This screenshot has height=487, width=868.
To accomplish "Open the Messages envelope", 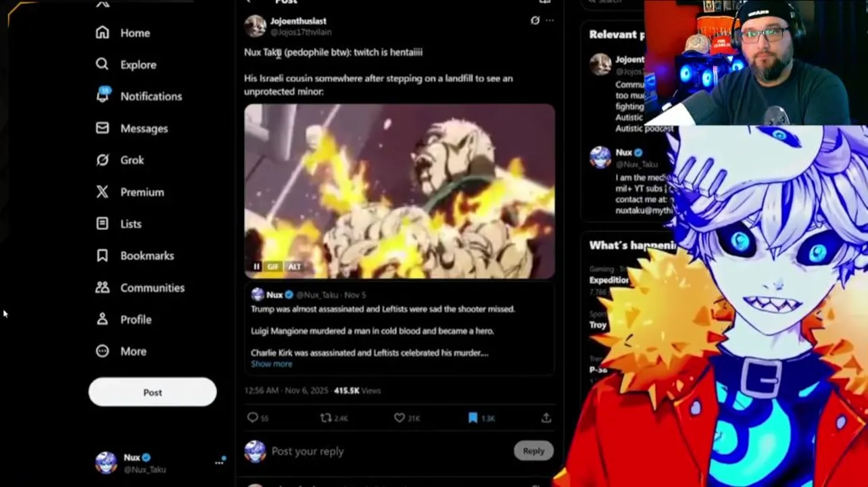I will pos(102,128).
